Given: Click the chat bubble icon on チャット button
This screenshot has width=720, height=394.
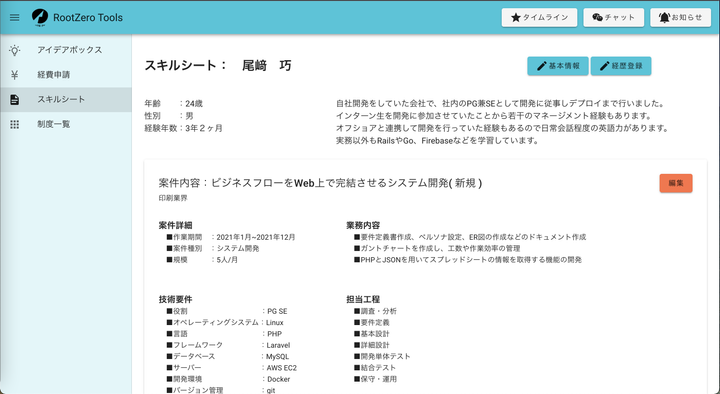Looking at the screenshot, I should (597, 17).
